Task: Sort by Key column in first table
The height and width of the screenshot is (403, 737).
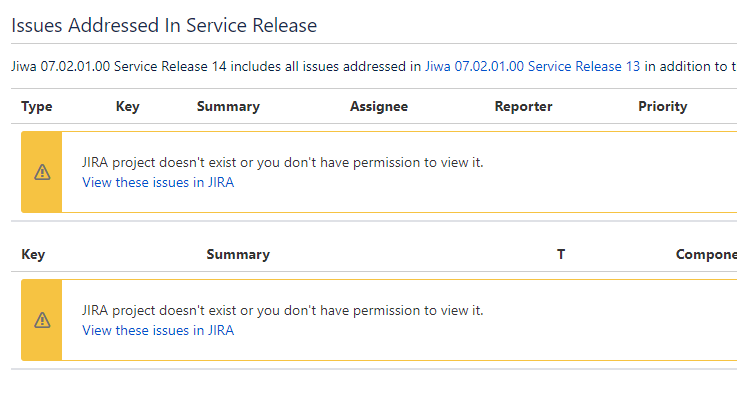Action: 128,106
